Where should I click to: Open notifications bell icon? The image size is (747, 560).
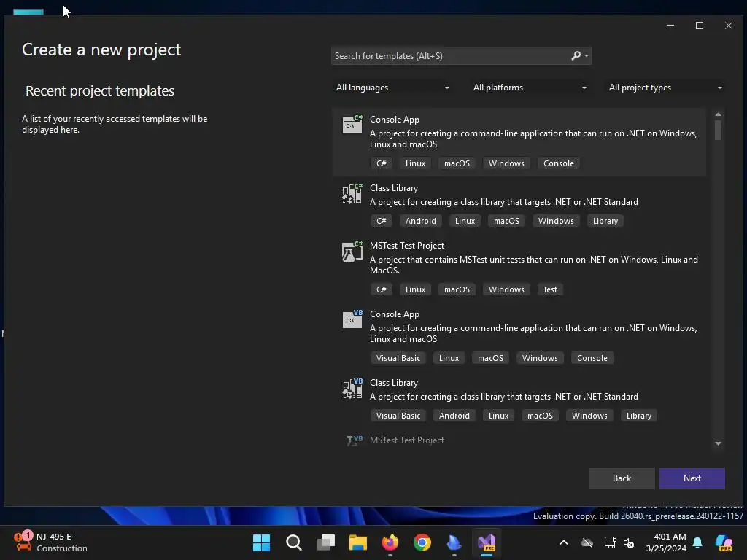click(x=697, y=542)
